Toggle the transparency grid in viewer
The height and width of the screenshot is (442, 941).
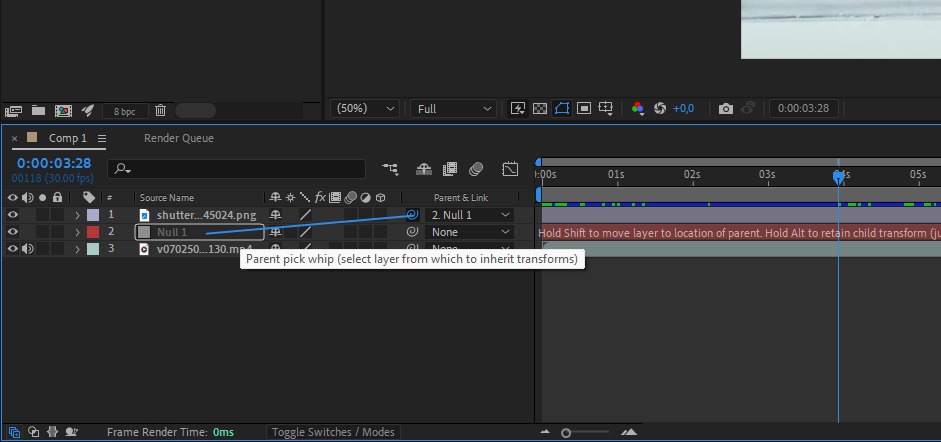pyautogui.click(x=540, y=109)
